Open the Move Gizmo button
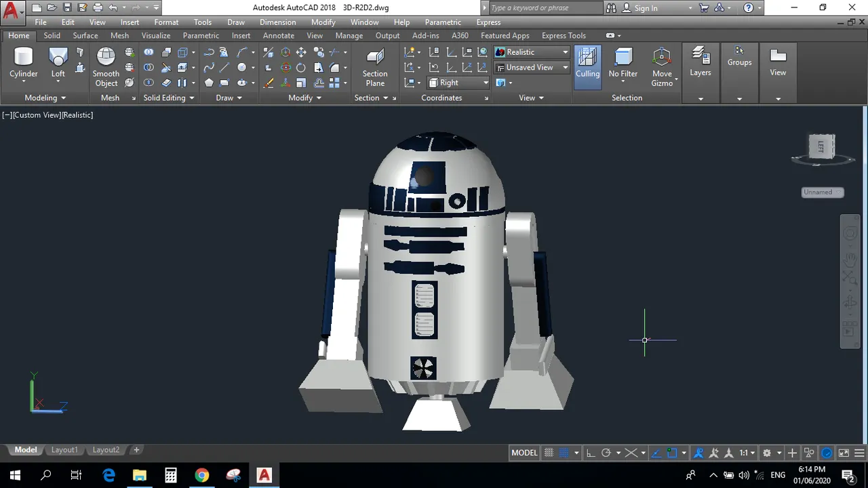The image size is (868, 488). point(662,66)
